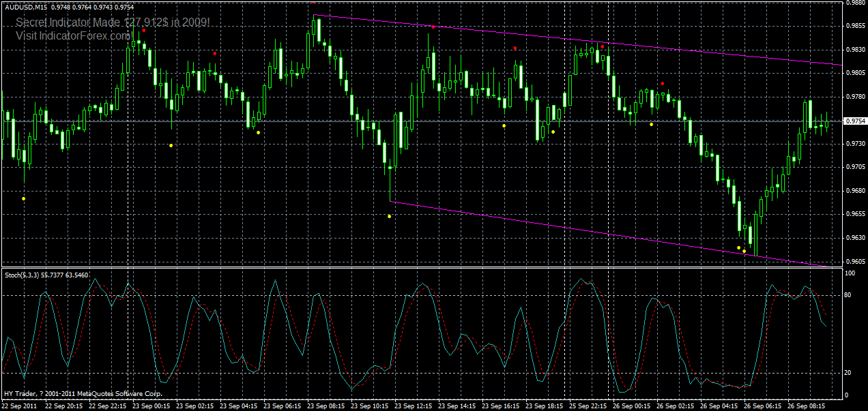Click the red signal dot above early candles
This screenshot has width=868, height=411.
click(x=144, y=30)
